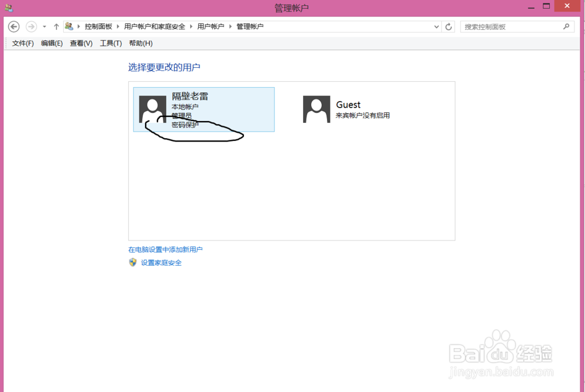Click the shield icon beside 设置家庭安全
The height and width of the screenshot is (392, 585).
133,263
